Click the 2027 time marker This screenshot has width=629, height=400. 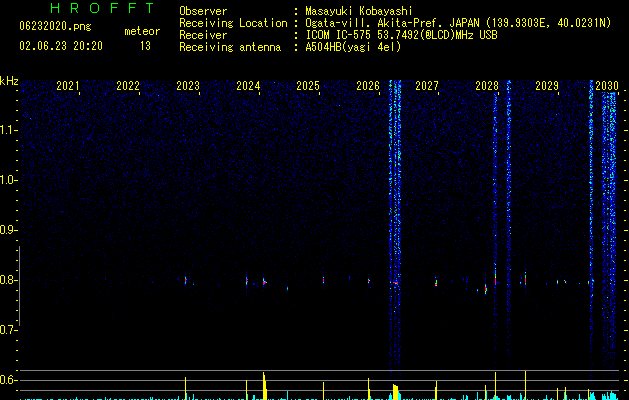tap(427, 85)
